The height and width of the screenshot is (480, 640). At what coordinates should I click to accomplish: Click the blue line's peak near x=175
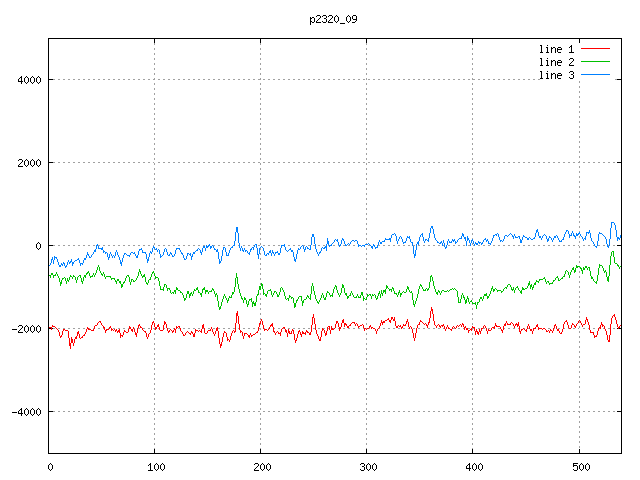pos(237,228)
